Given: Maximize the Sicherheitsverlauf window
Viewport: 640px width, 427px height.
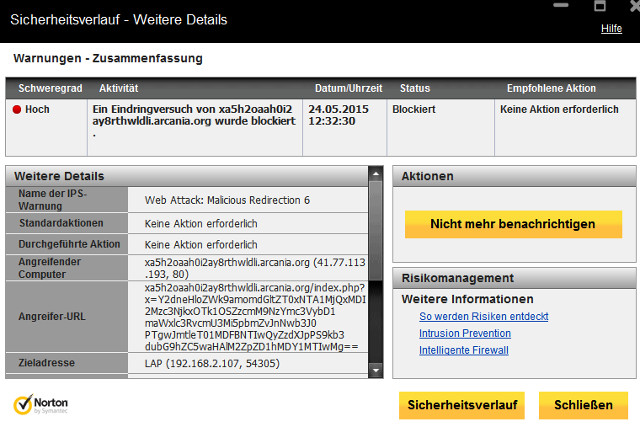Looking at the screenshot, I should click(600, 6).
